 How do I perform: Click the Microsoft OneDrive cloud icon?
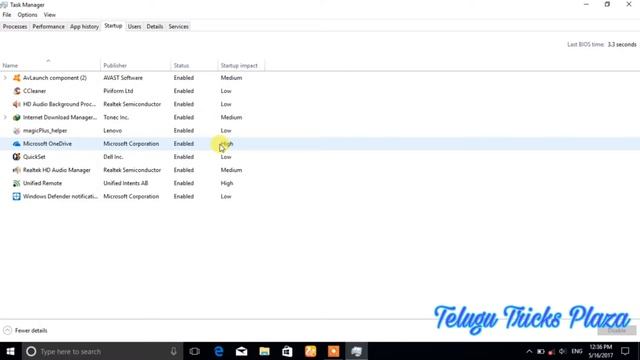[x=16, y=144]
